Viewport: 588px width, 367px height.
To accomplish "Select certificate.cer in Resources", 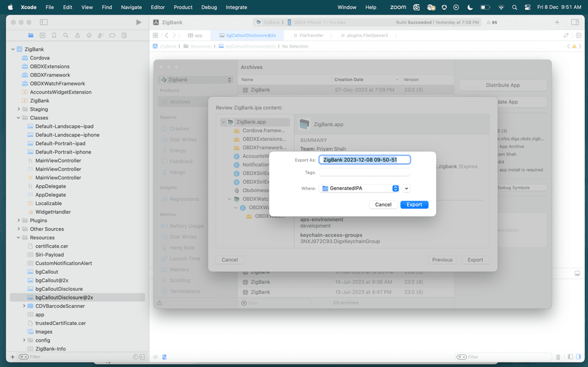I will [x=52, y=246].
